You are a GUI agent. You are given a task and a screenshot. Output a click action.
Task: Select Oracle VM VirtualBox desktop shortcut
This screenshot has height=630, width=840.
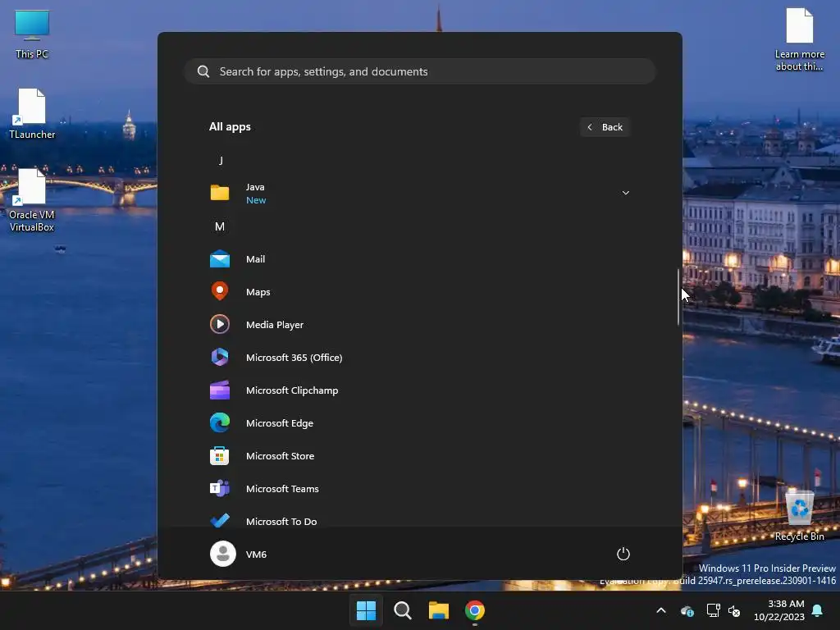coord(32,200)
